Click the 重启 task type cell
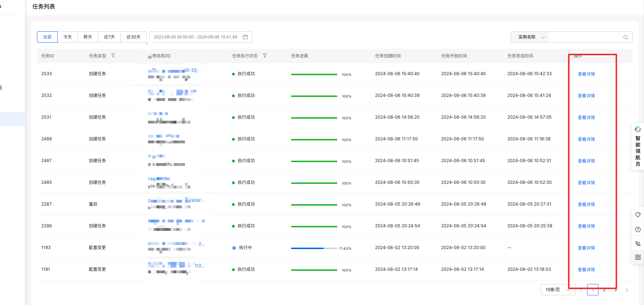The width and height of the screenshot is (644, 305). (93, 204)
